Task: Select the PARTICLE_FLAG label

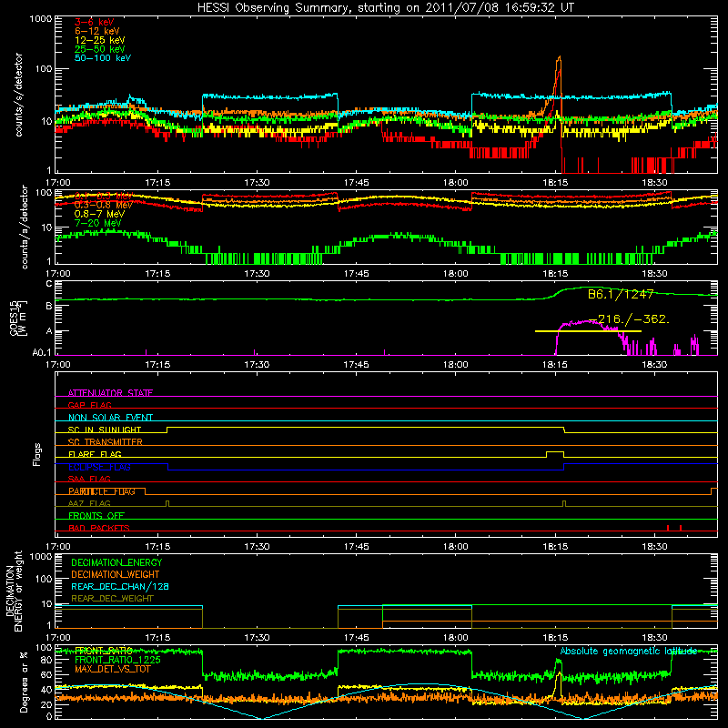Action: [x=102, y=491]
